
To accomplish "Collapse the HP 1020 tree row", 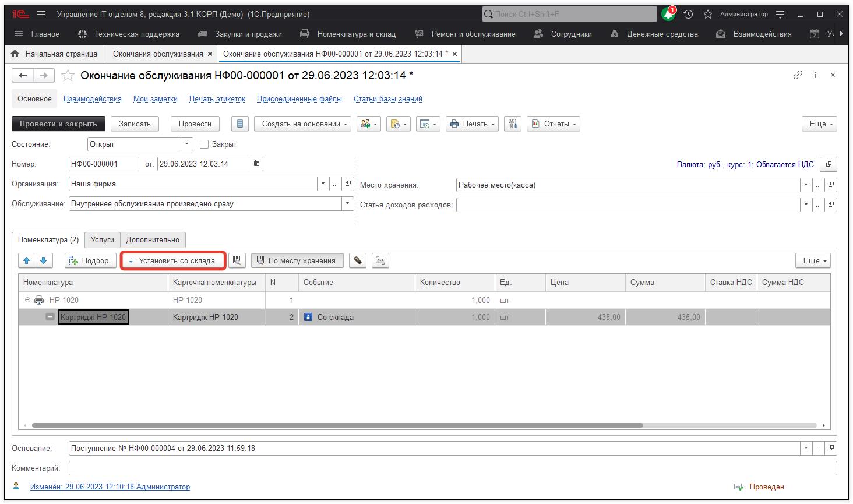I will point(27,300).
